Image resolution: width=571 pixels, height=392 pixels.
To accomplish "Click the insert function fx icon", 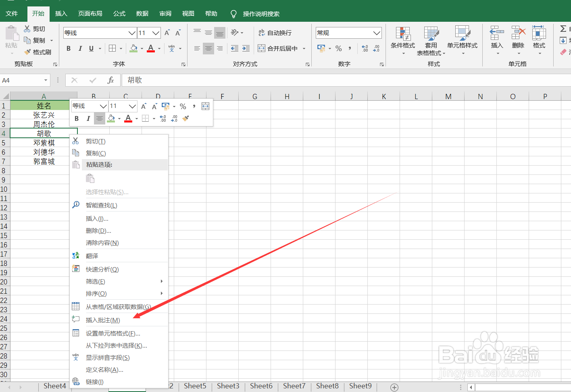I will pos(110,80).
